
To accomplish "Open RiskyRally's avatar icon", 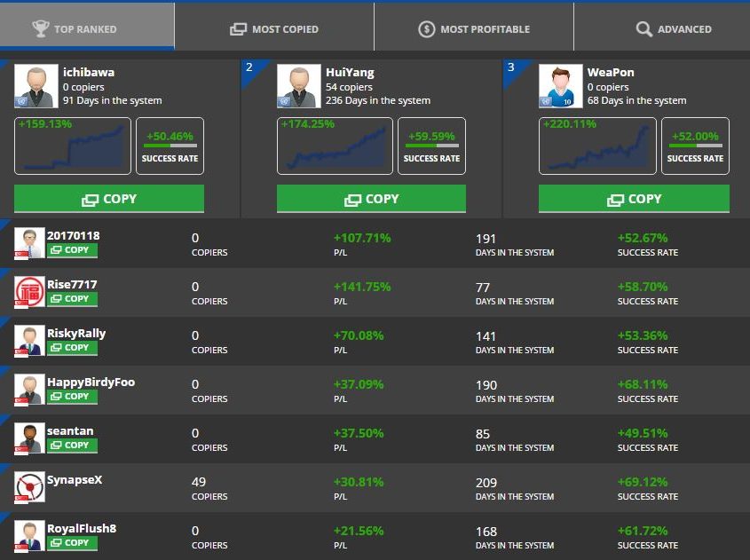I will pos(29,341).
